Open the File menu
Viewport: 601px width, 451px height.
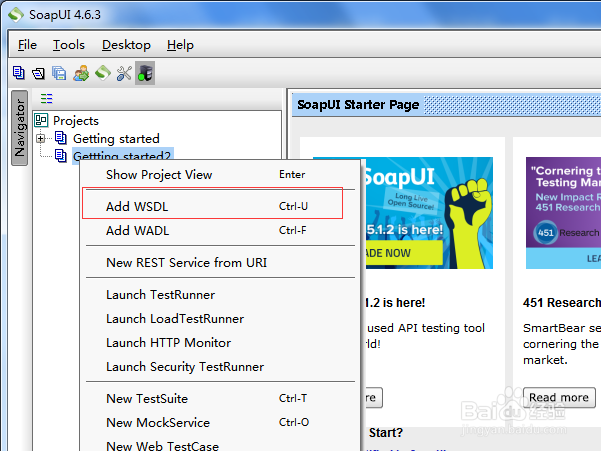[x=27, y=45]
